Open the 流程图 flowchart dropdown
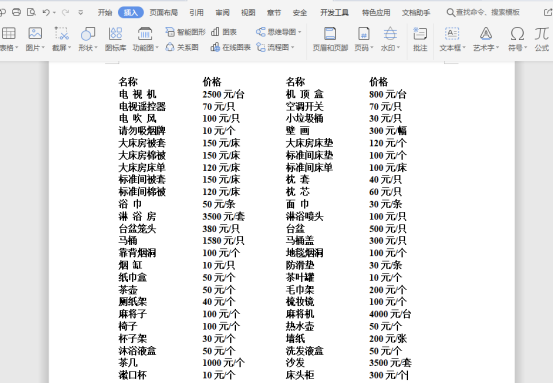The height and width of the screenshot is (383, 553). pos(275,47)
